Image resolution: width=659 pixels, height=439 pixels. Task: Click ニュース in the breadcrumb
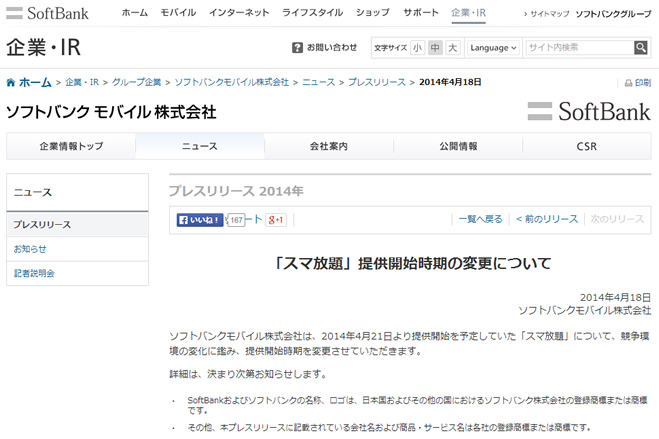[319, 82]
